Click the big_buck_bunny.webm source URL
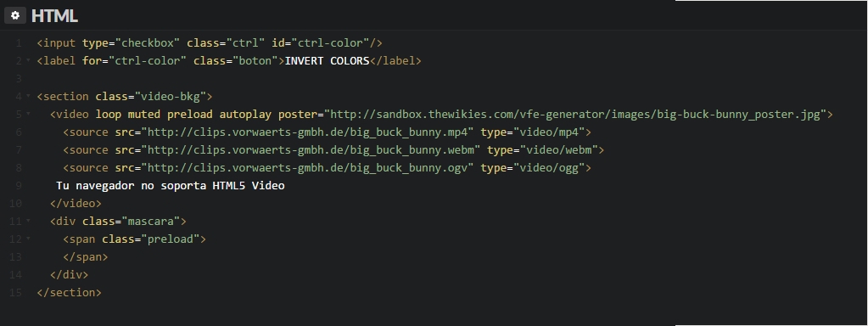This screenshot has height=326, width=868. point(311,150)
